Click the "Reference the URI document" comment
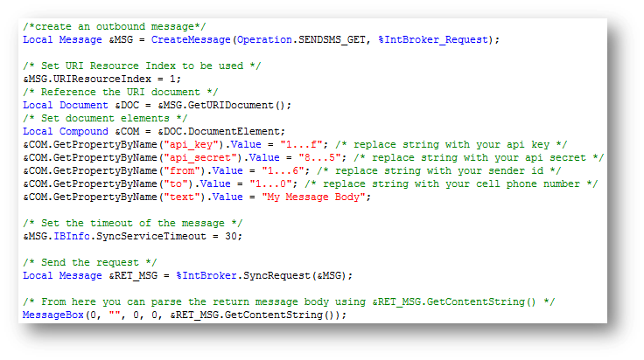 pyautogui.click(x=121, y=90)
